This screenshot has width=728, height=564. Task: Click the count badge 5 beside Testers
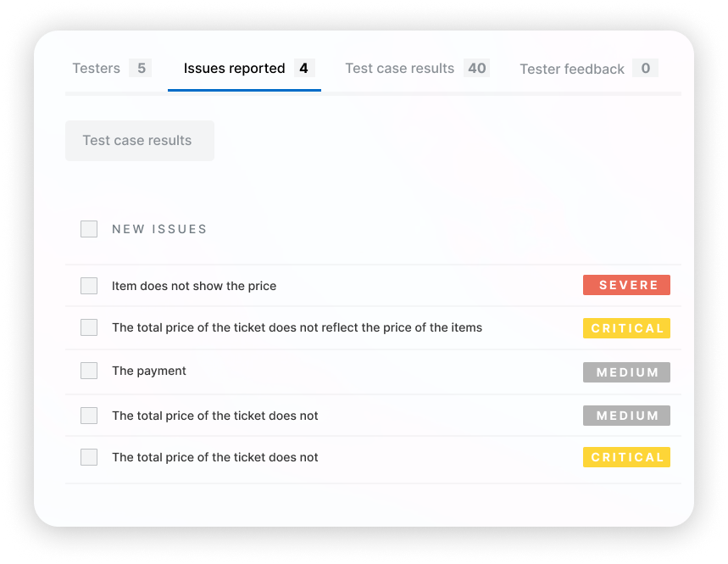point(141,69)
